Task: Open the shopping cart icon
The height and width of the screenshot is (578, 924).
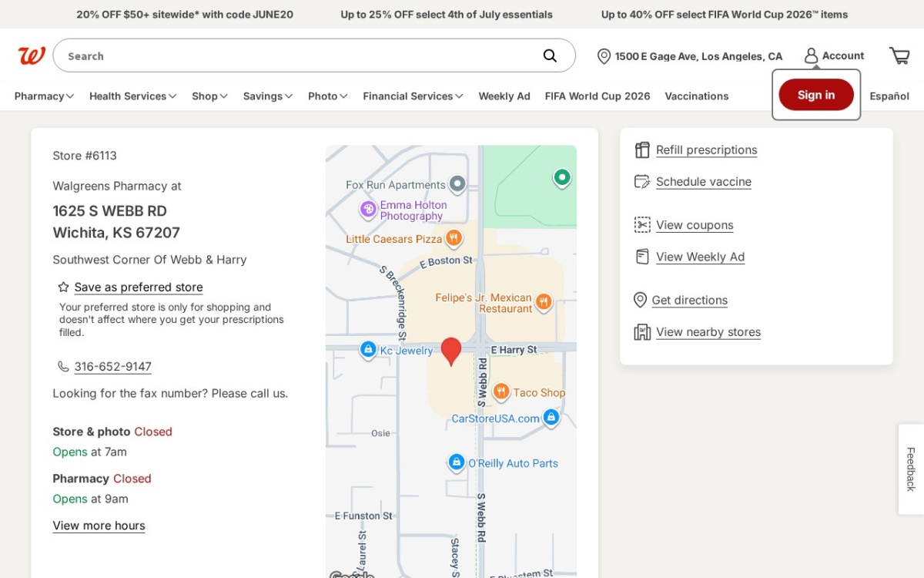Action: pyautogui.click(x=899, y=55)
